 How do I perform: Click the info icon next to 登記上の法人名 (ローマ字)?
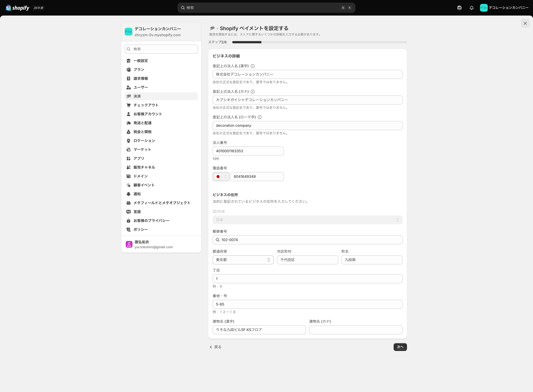tap(260, 117)
